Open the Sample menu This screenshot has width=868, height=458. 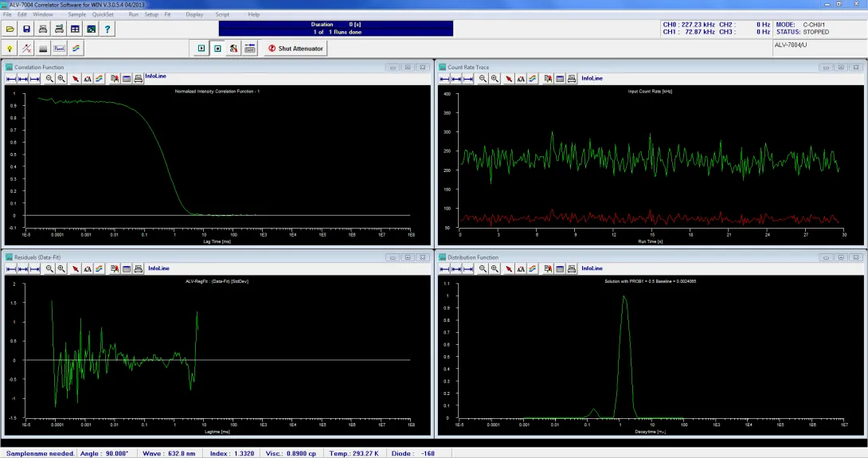click(77, 14)
